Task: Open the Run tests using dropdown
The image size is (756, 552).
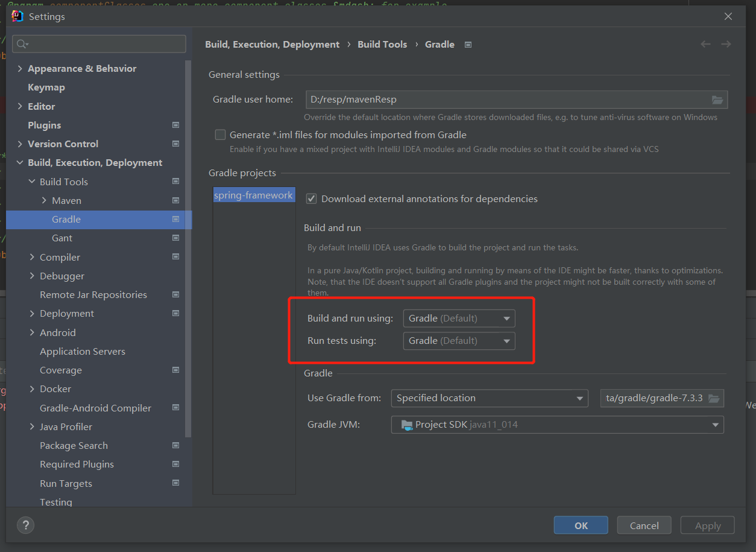Action: [x=459, y=341]
